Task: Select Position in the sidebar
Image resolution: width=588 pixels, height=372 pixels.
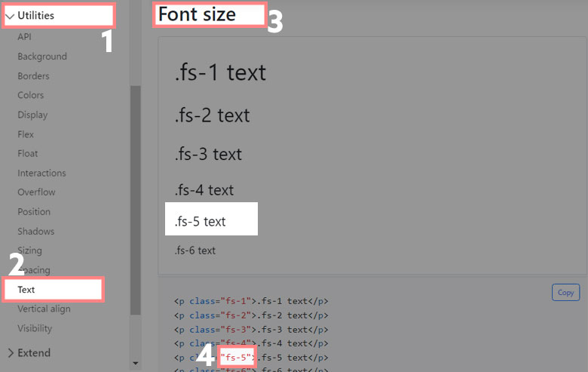Action: click(34, 212)
